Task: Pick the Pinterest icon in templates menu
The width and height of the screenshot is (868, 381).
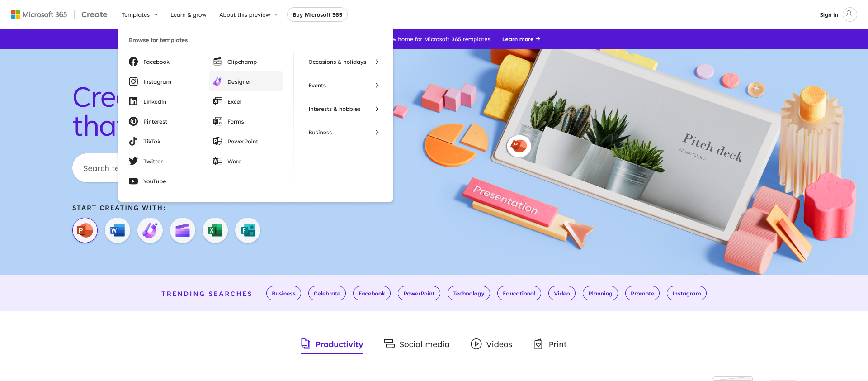Action: point(133,121)
